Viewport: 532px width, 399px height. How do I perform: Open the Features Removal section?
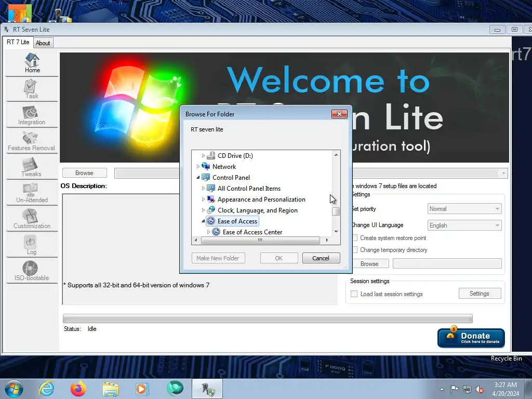[x=32, y=141]
